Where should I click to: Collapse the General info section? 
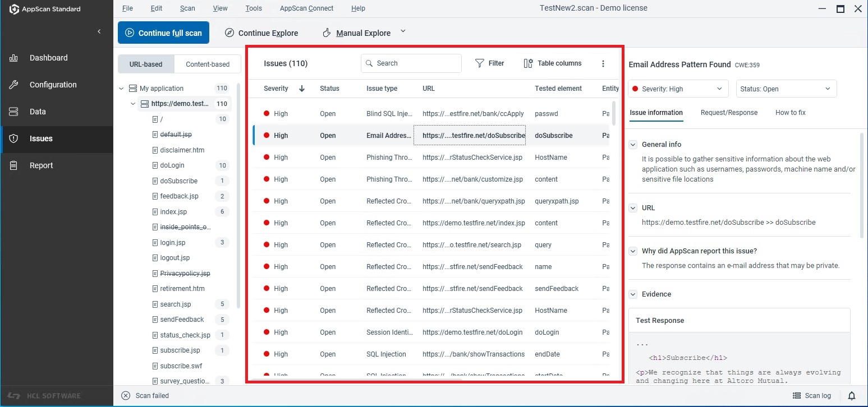coord(633,145)
